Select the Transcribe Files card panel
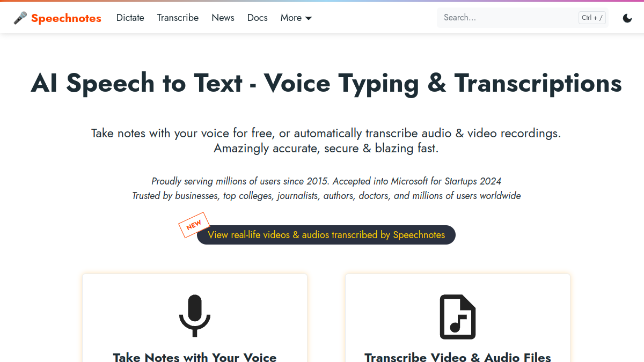Screen dimensions: 644x362 click(458, 318)
